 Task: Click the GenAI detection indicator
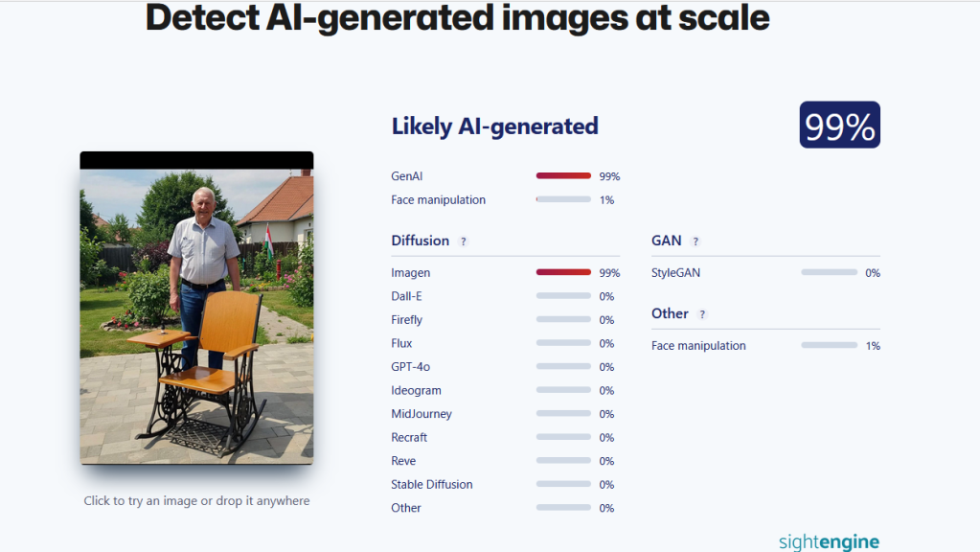[563, 175]
